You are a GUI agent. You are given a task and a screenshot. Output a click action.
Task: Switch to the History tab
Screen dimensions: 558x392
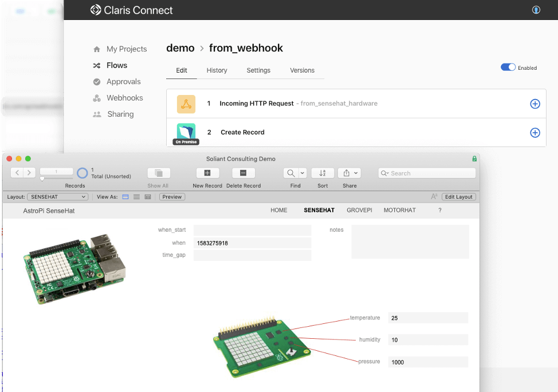(217, 70)
